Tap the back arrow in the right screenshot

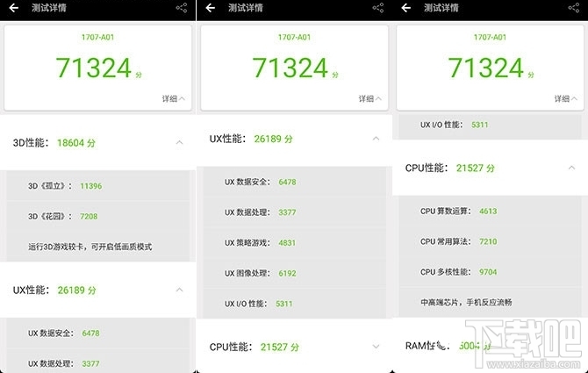[x=406, y=8]
